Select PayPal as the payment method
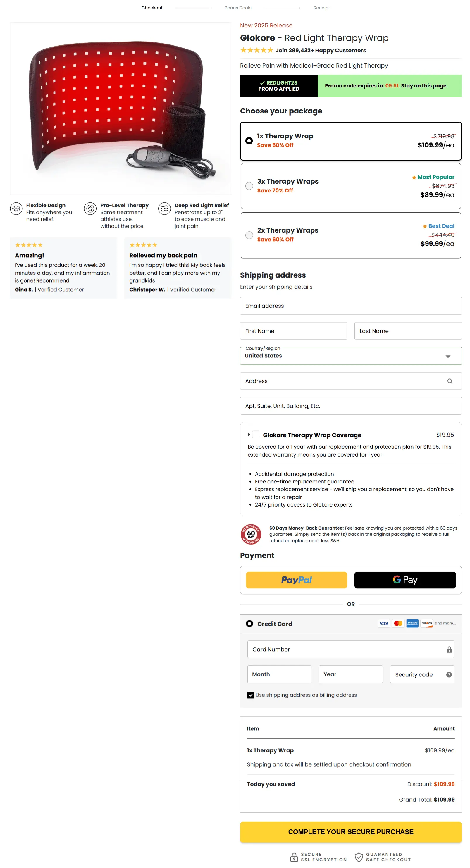Viewport: 470px width, 868px height. [296, 580]
